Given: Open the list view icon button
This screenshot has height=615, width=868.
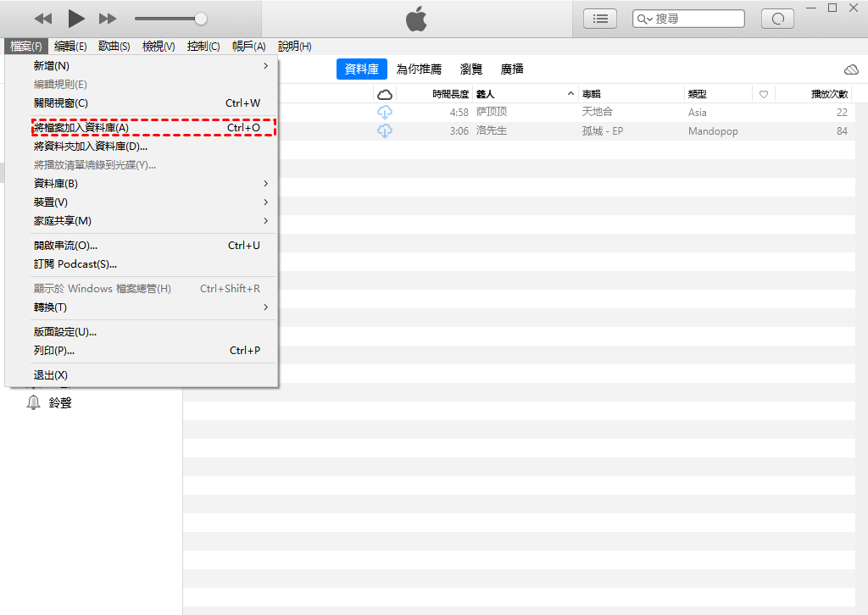Looking at the screenshot, I should 600,19.
